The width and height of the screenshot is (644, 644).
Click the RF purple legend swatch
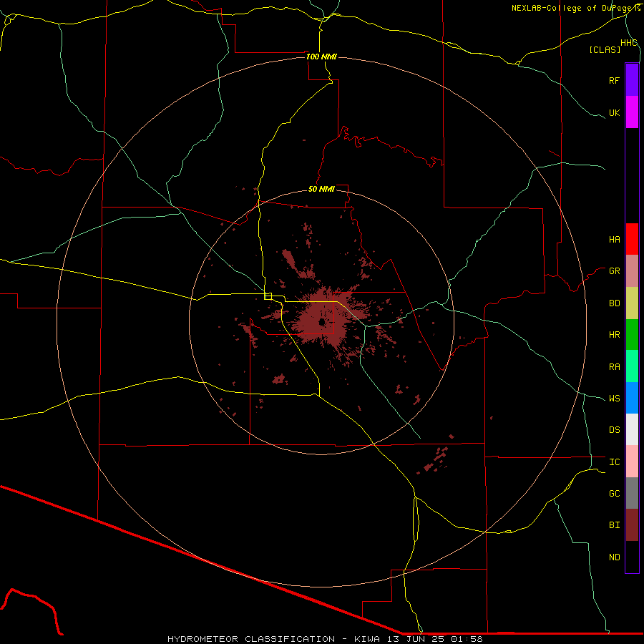632,80
